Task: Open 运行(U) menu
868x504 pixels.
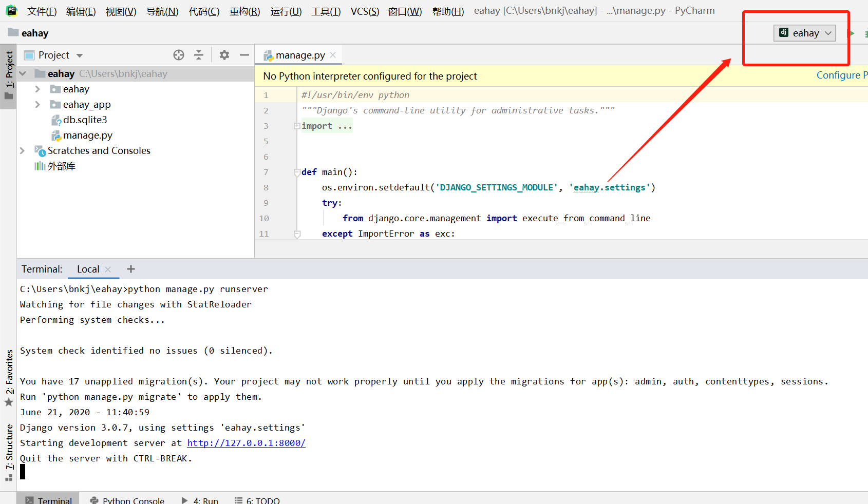Action: (286, 11)
